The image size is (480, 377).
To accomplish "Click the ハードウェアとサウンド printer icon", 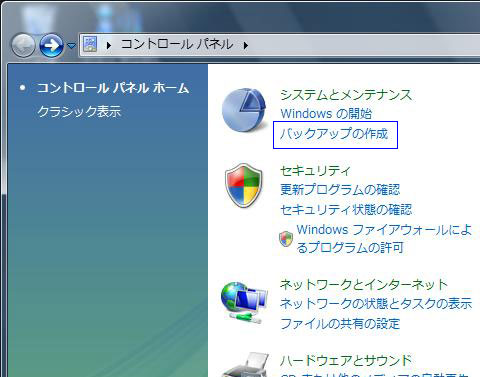I will click(x=245, y=364).
